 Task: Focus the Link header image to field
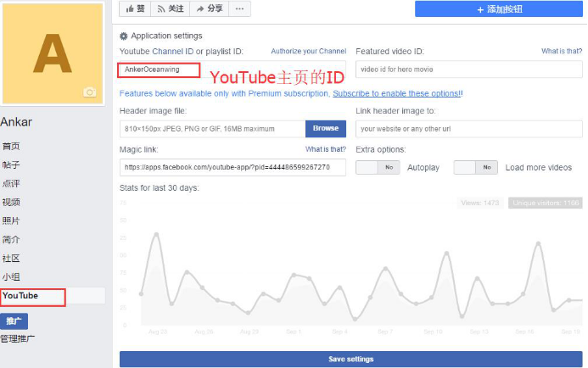tap(468, 129)
